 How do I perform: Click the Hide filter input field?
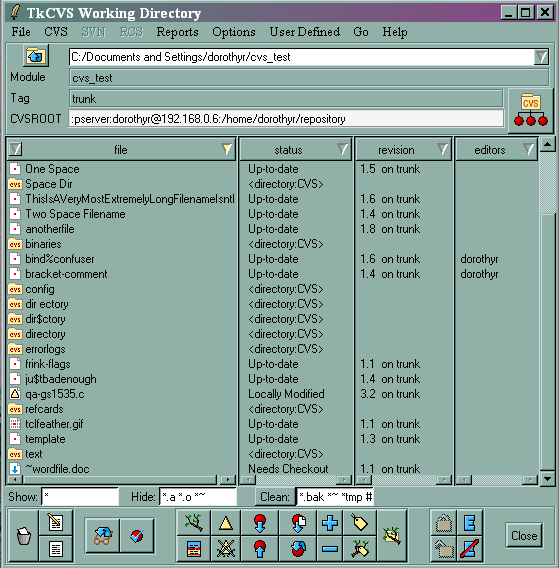click(198, 497)
